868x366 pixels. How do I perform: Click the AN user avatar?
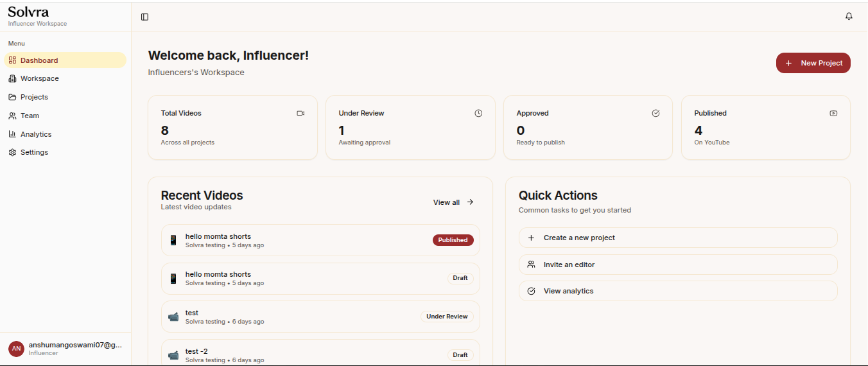(x=16, y=349)
